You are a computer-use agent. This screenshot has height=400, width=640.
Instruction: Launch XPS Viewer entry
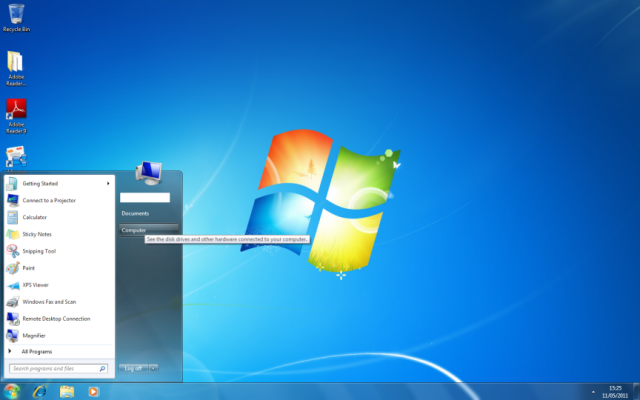tap(59, 285)
